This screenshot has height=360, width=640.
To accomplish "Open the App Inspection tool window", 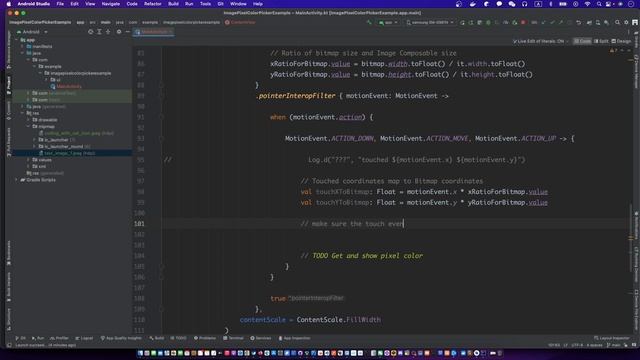I will 294,338.
